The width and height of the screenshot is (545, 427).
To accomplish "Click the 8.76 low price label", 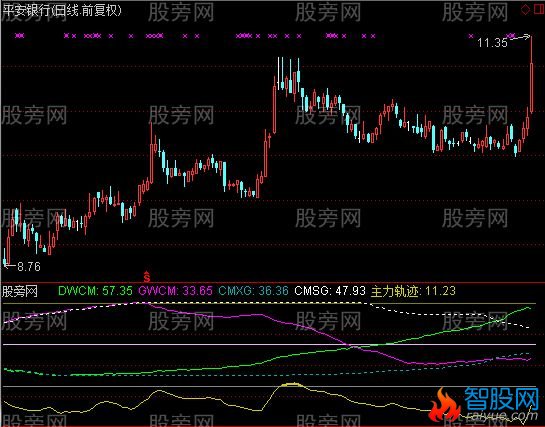I will coord(29,266).
